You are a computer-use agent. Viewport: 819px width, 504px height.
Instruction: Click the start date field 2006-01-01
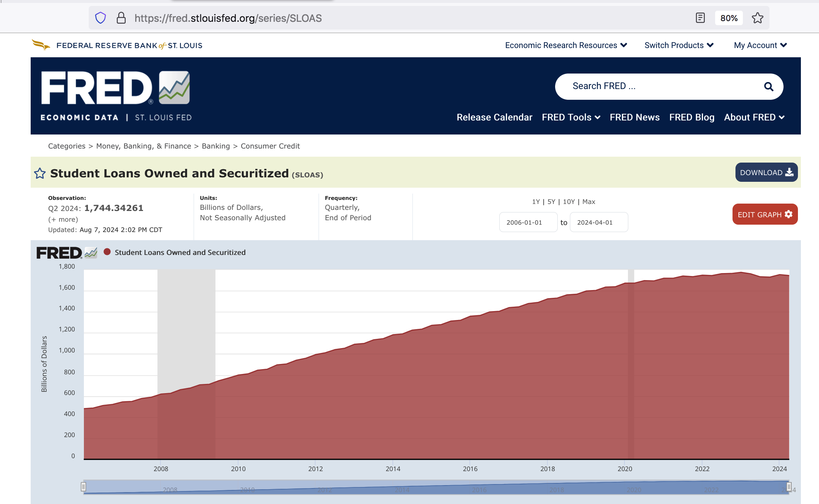[528, 222]
